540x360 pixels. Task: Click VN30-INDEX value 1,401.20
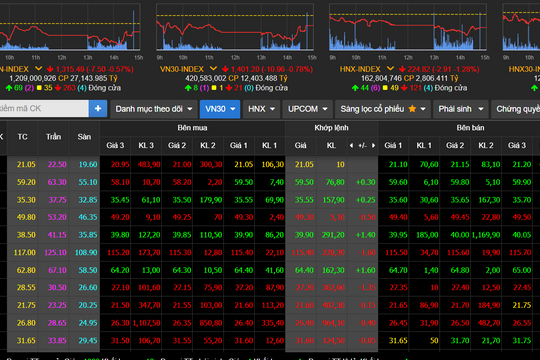click(245, 69)
